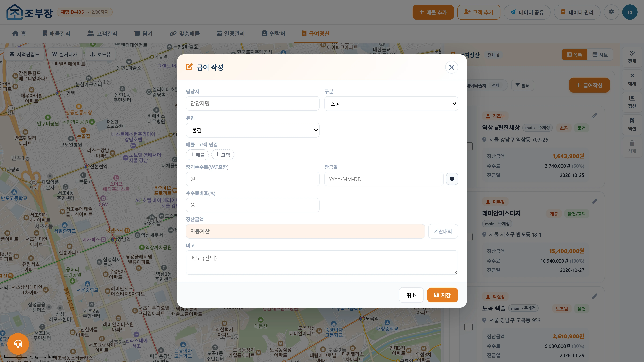Click the headset support chat button
Viewport: 644px width, 362px height.
18,344
